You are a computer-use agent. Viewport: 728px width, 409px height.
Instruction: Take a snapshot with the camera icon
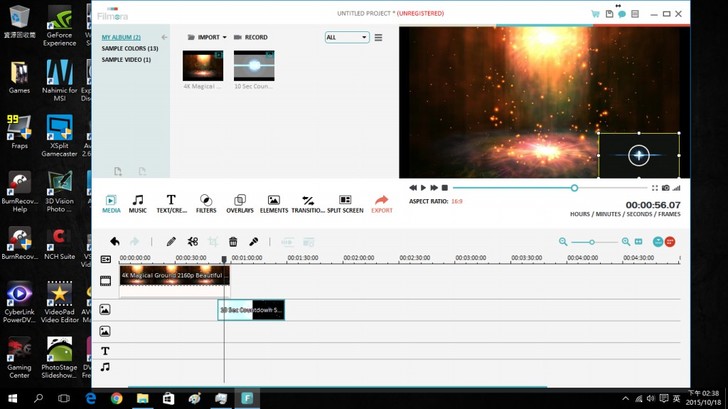point(665,187)
